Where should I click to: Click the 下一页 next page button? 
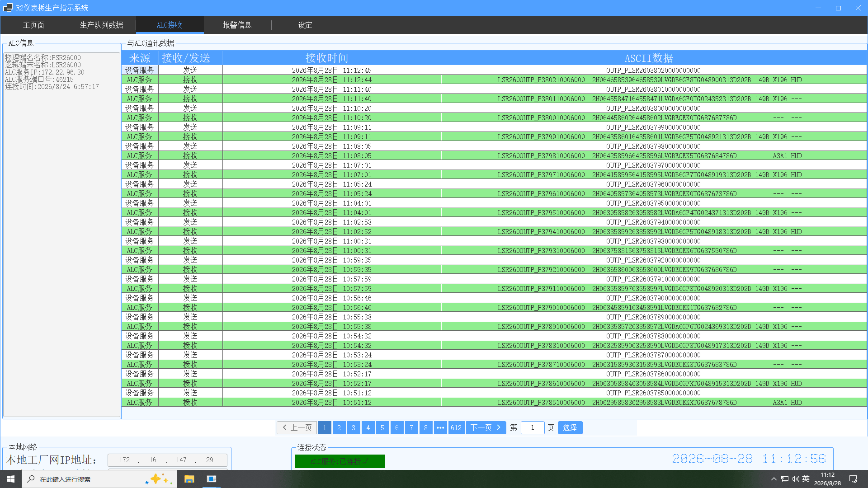point(486,427)
